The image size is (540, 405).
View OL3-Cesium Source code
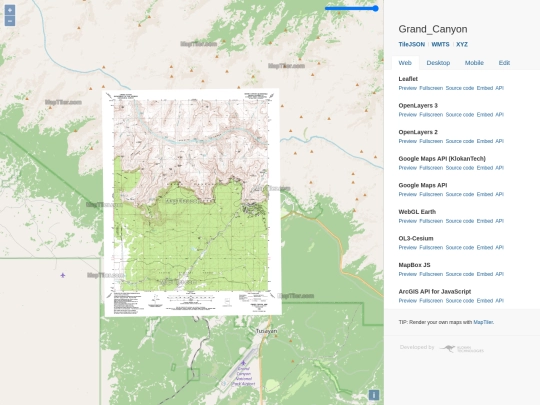pyautogui.click(x=460, y=248)
